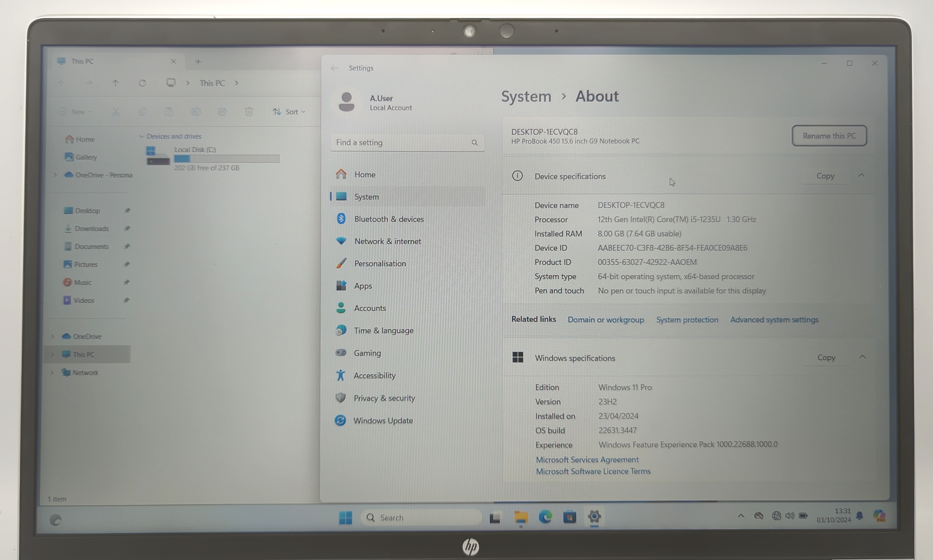Click the Privacy & security shield icon
This screenshot has height=560, width=933.
[x=341, y=397]
